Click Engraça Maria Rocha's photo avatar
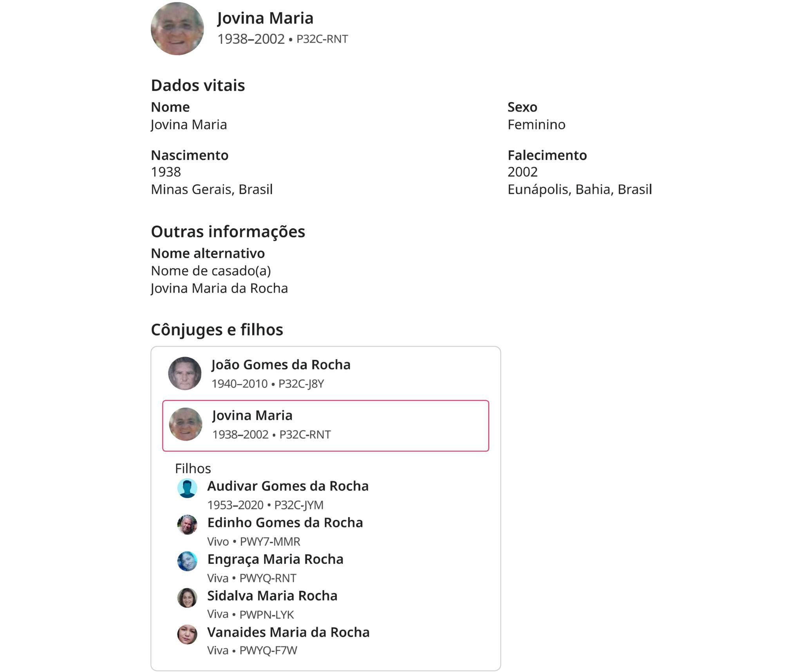Viewport: 802px width, 672px height. (187, 561)
